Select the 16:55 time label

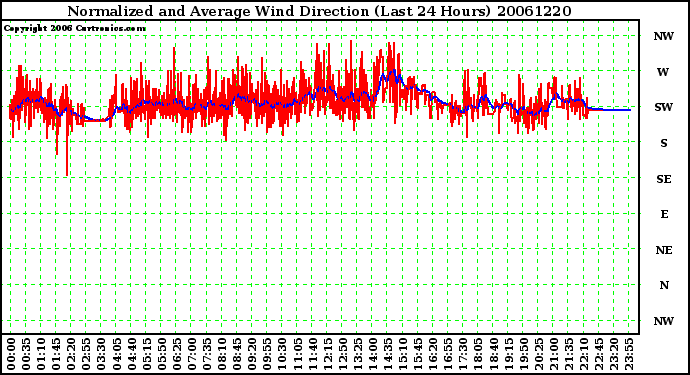point(448,354)
